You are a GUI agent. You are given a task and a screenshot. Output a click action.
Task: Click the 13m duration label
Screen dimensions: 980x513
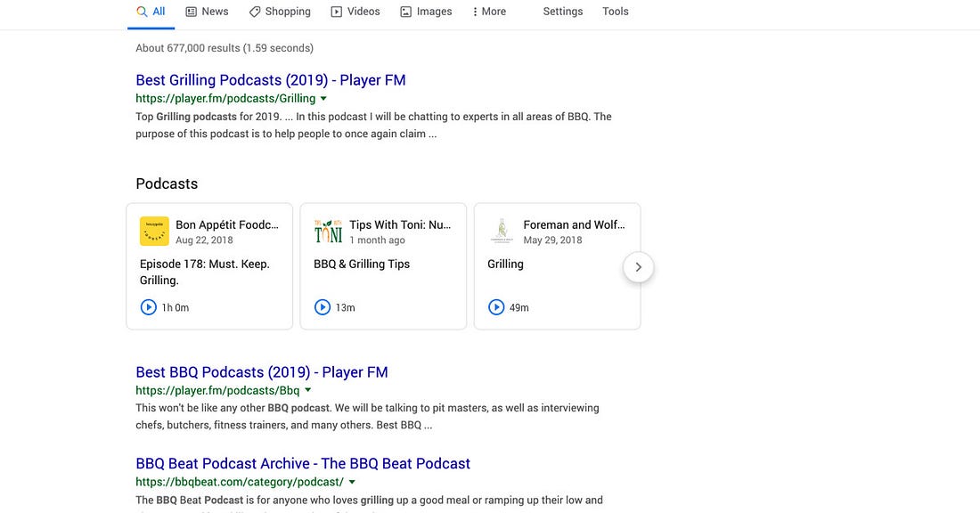click(345, 307)
